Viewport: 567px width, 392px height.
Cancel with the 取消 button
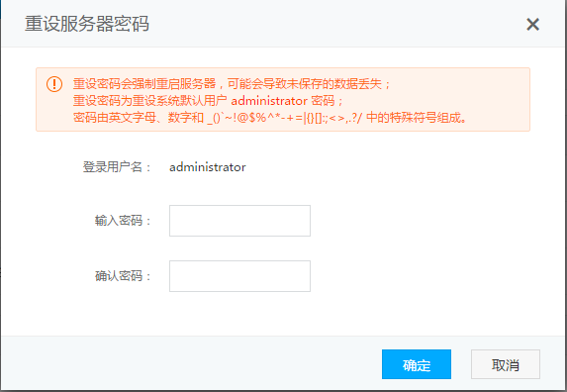pos(506,364)
